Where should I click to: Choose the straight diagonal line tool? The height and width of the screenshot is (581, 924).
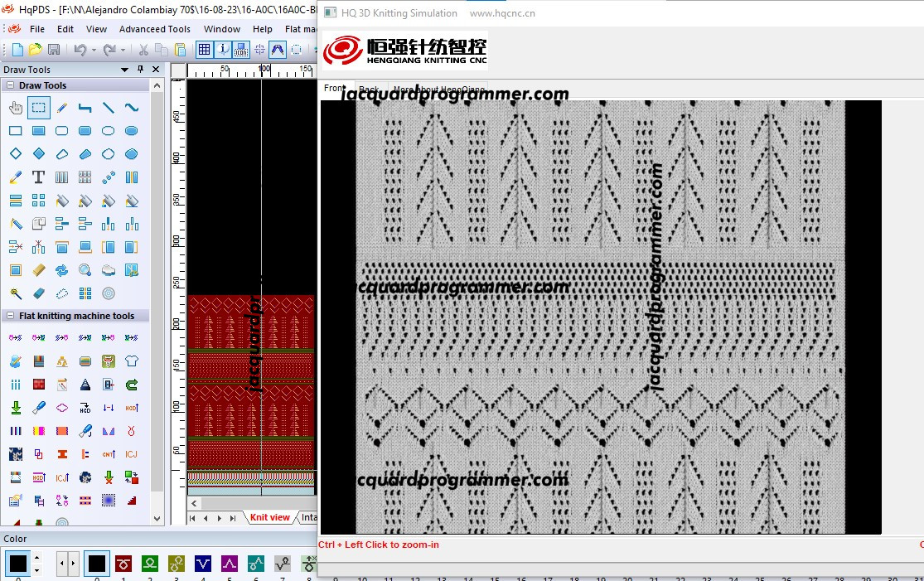(x=109, y=108)
